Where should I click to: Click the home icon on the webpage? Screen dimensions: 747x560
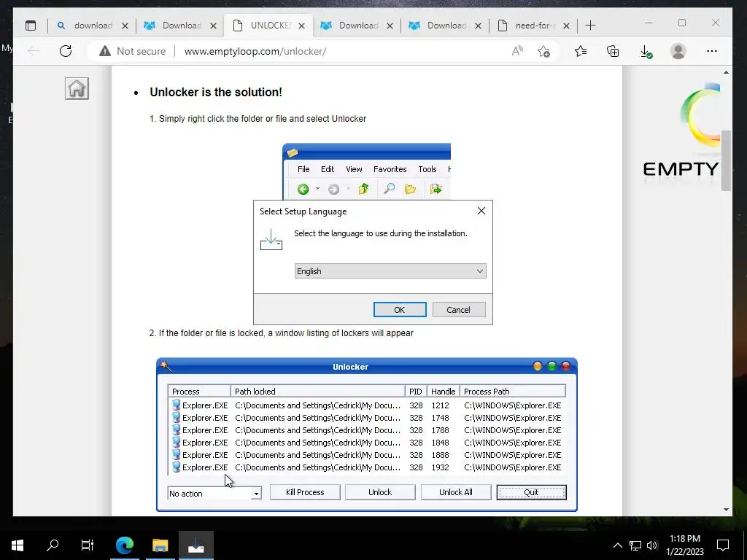[x=77, y=88]
